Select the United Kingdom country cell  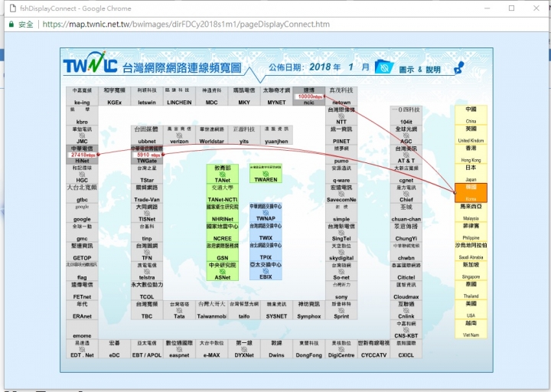tap(471, 134)
